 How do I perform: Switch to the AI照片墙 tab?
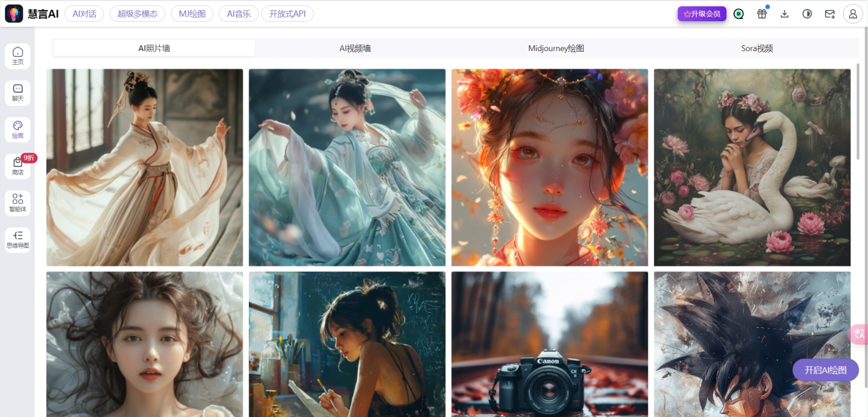pyautogui.click(x=154, y=48)
